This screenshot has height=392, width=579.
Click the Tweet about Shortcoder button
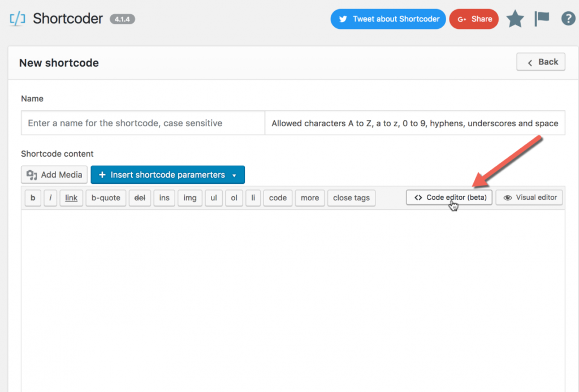point(388,19)
